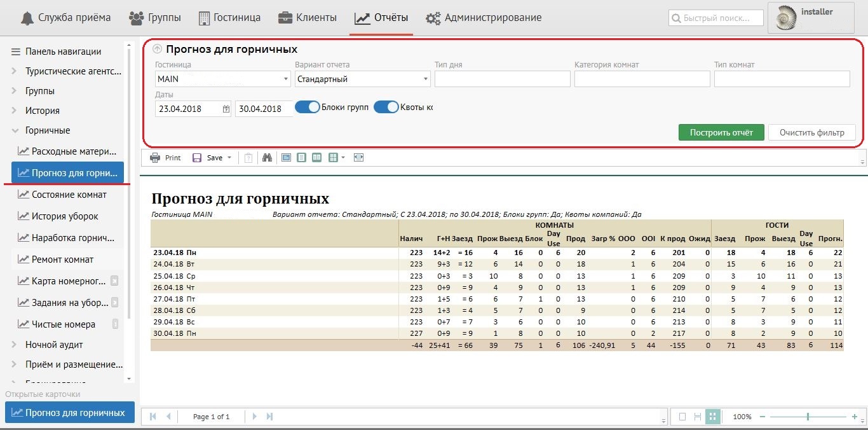868x430 pixels.
Task: Click the calendar icon in start date field
Action: click(226, 109)
